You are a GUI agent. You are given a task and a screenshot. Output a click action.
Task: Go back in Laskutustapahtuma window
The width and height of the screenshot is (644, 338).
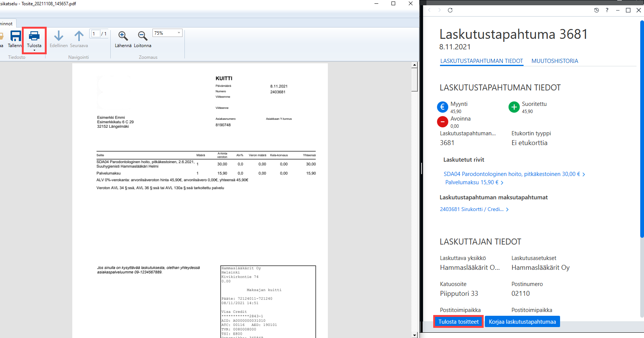[429, 10]
